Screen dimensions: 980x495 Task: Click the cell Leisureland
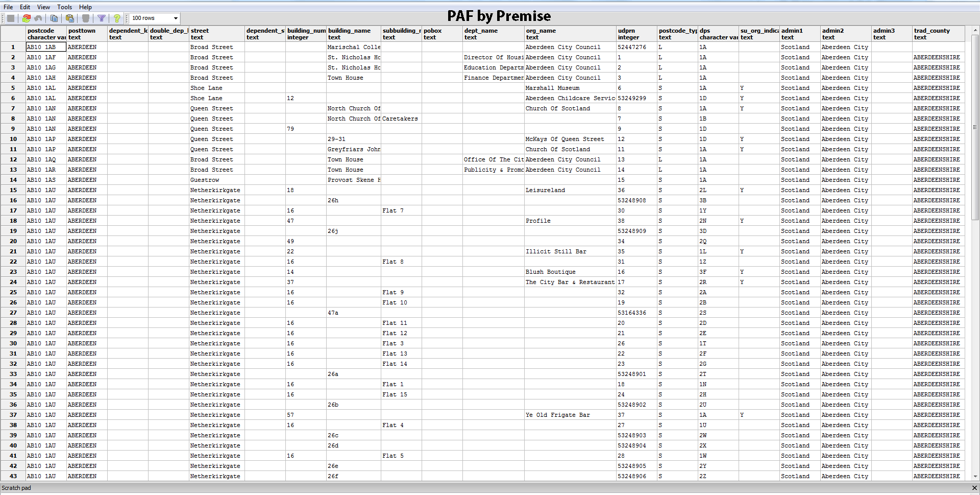click(570, 190)
